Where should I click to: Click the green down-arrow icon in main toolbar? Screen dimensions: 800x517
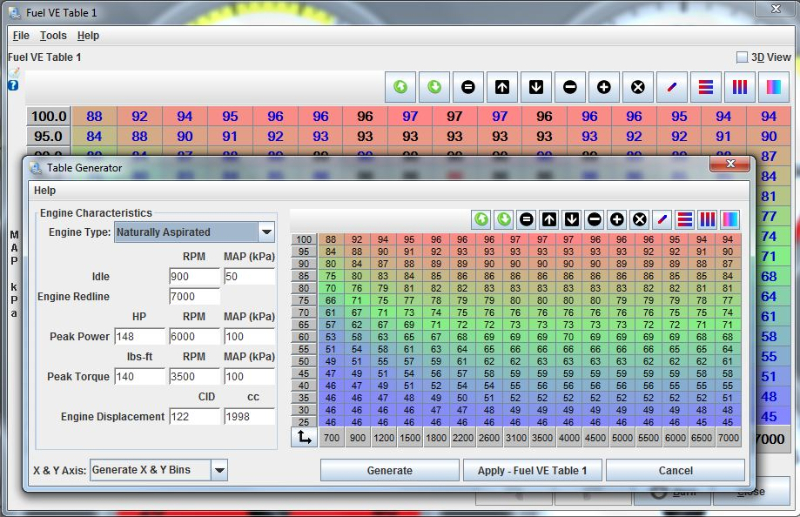coord(434,87)
